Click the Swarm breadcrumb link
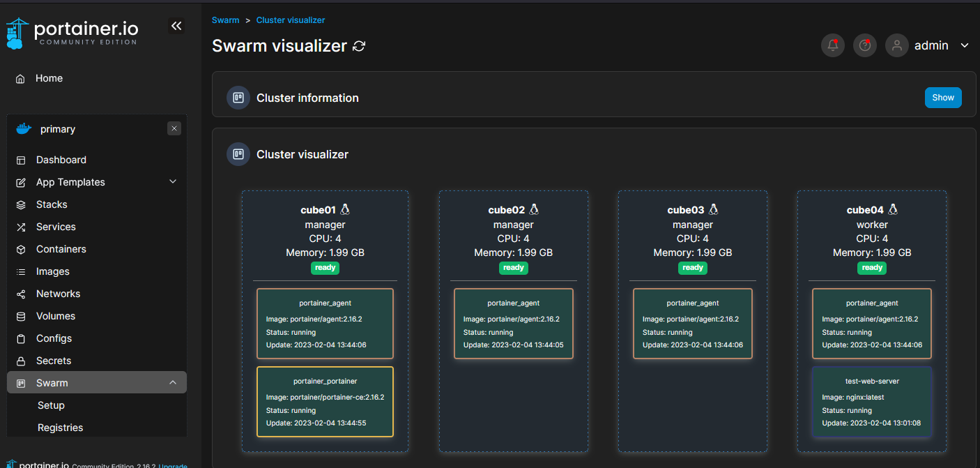This screenshot has width=980, height=468. (x=226, y=20)
